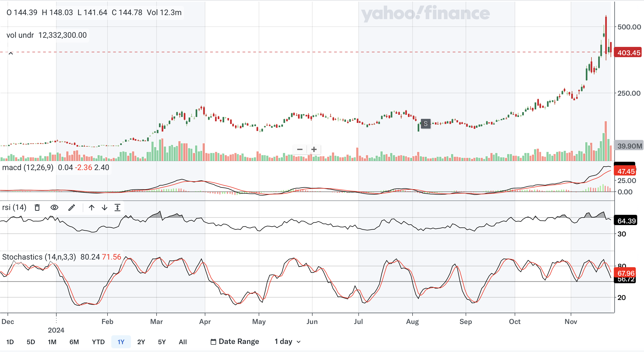Delete the RSI indicator using trash icon
This screenshot has width=644, height=352.
pyautogui.click(x=37, y=208)
